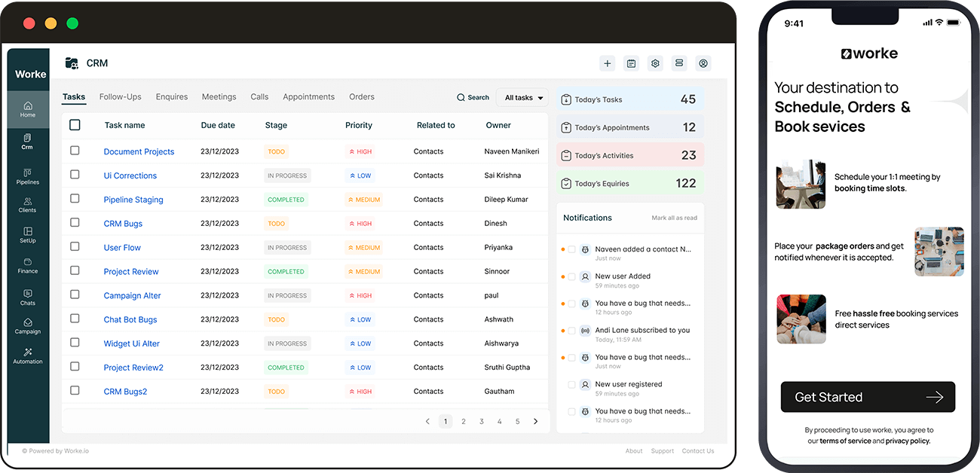Click the user profile icon in header

point(703,63)
